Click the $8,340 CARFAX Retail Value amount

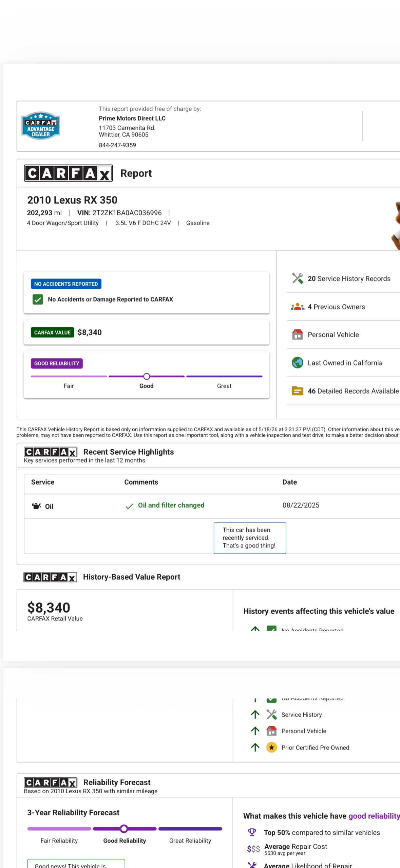point(49,608)
